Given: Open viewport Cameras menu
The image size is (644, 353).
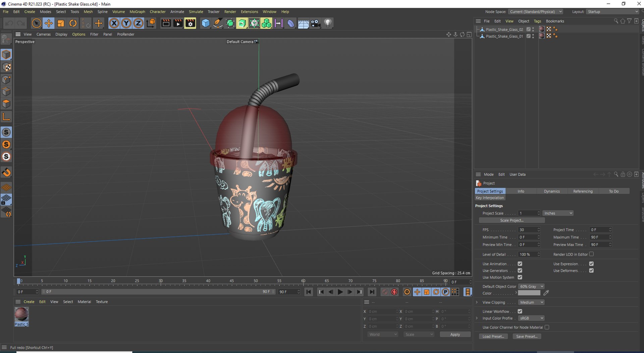Looking at the screenshot, I should [x=43, y=34].
